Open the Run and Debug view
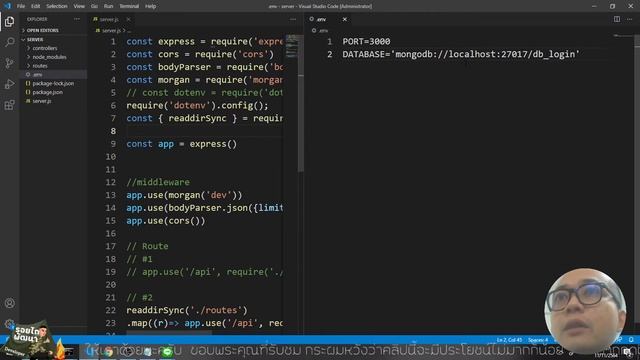Viewport: 640px width, 360px height. pyautogui.click(x=9, y=84)
